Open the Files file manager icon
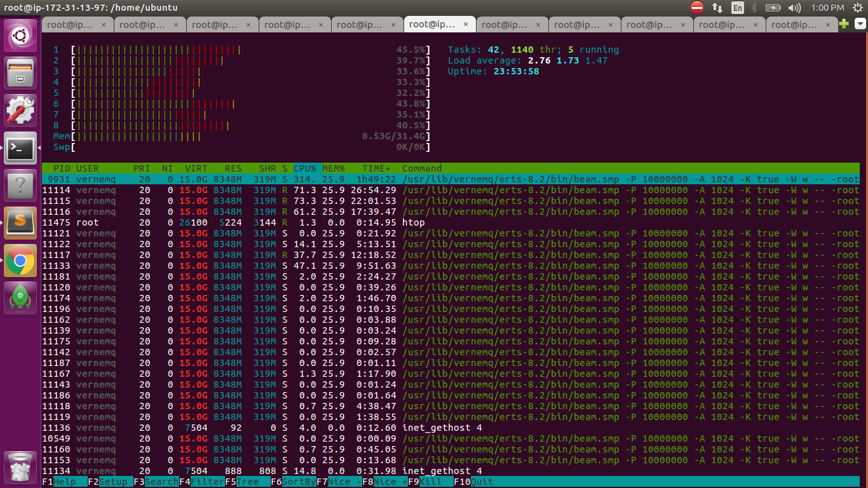868x488 pixels. pos(19,73)
